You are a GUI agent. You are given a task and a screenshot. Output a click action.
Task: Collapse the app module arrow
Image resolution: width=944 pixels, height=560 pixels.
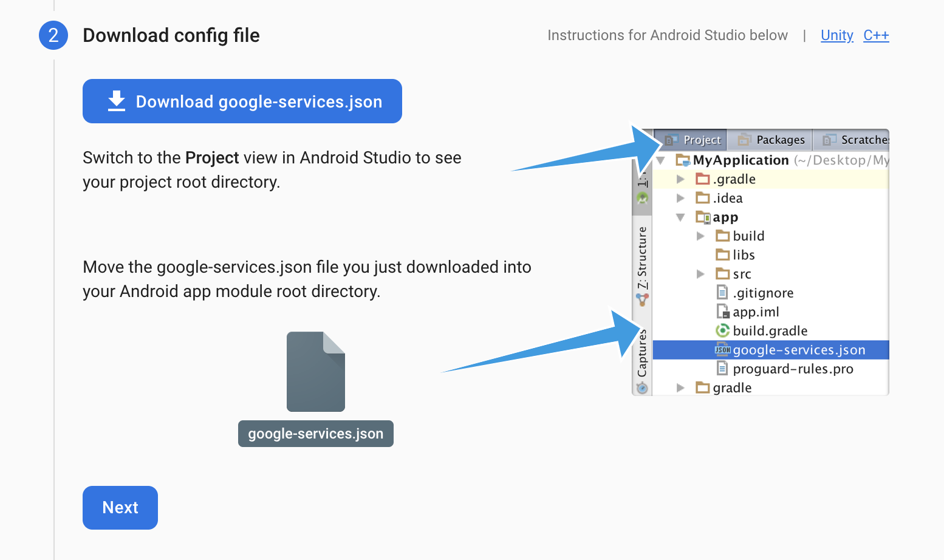click(680, 217)
